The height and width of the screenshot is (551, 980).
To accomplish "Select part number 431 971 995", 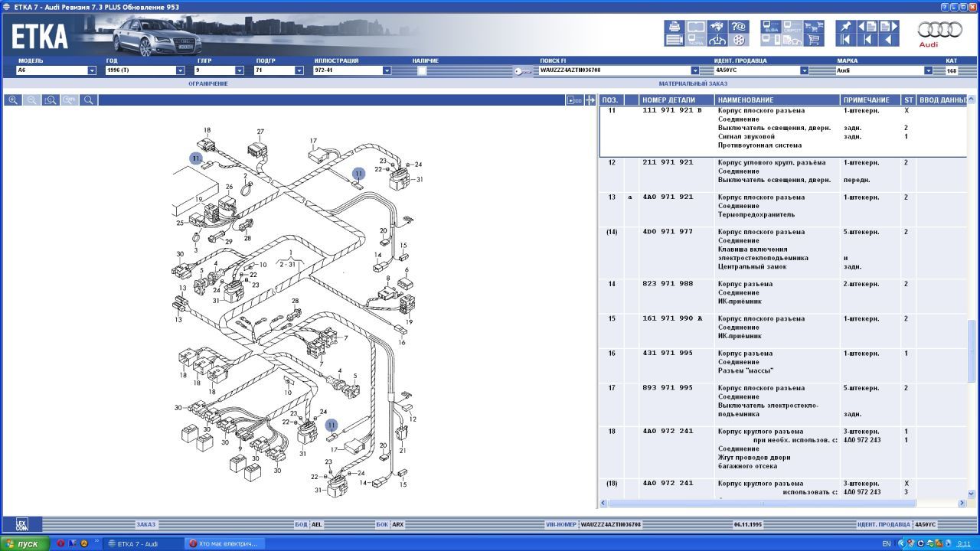I will pyautogui.click(x=668, y=354).
